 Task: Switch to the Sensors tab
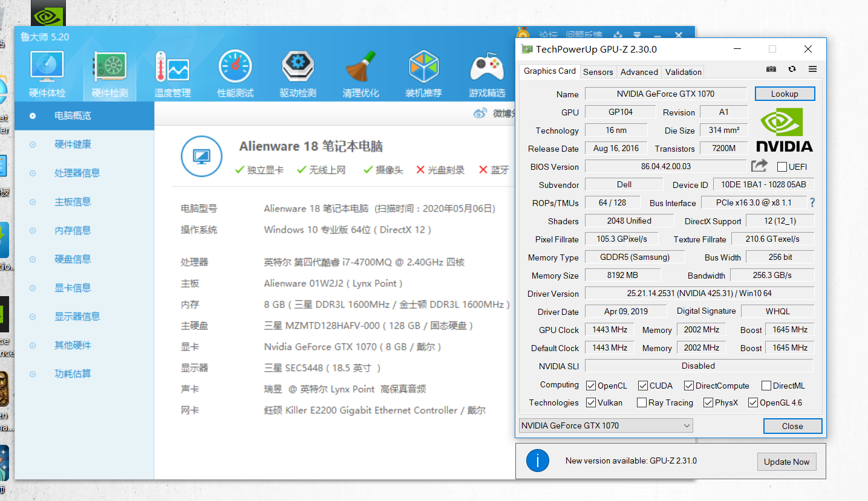598,72
